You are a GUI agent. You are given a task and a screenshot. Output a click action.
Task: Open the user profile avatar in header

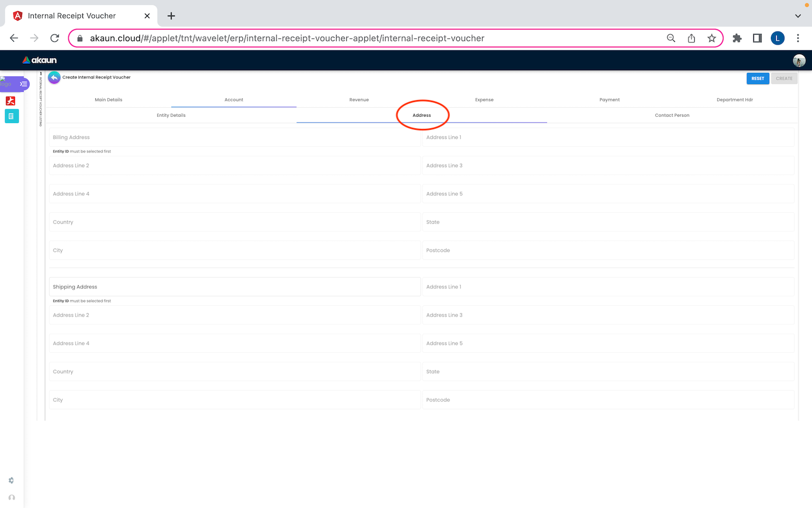point(798,60)
